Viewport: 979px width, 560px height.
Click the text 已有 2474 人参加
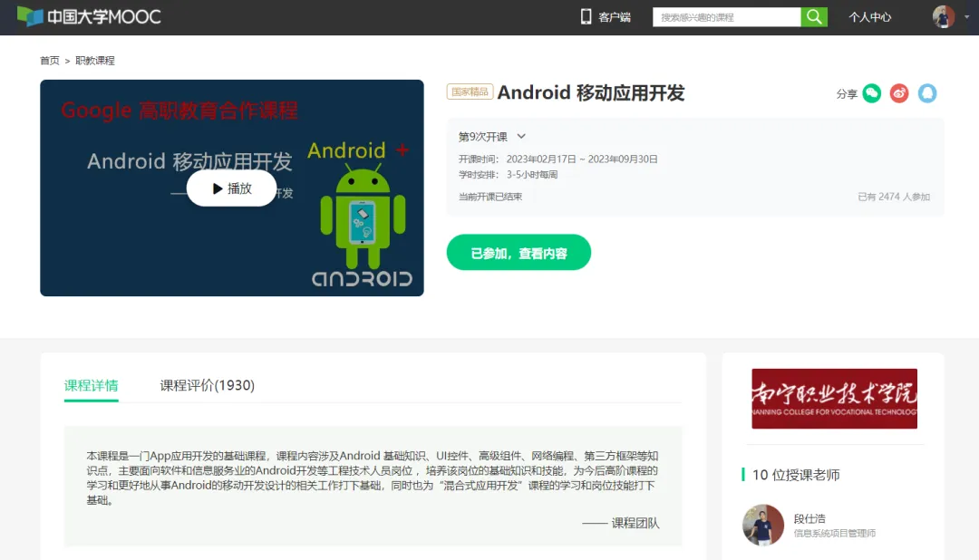click(894, 197)
